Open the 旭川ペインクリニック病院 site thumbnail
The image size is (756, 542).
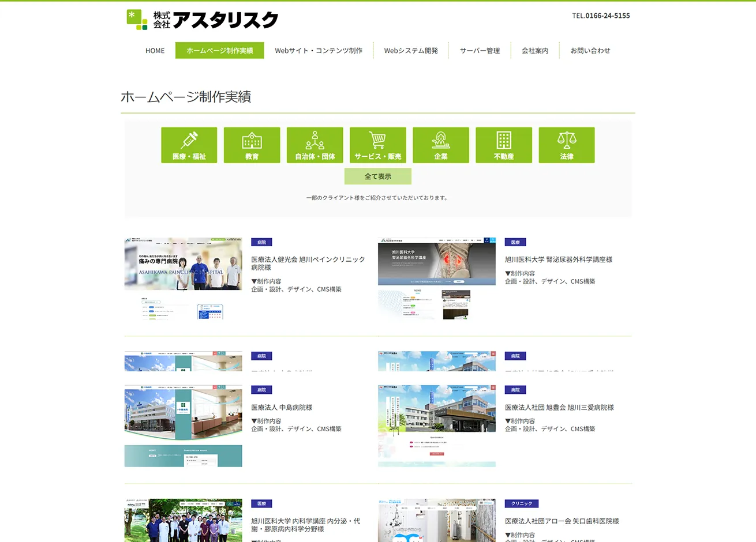pos(183,278)
